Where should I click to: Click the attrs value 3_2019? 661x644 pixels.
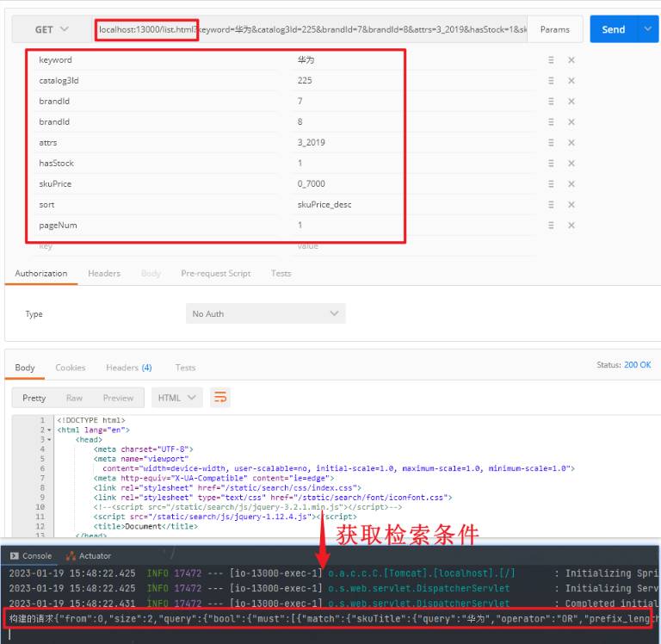[x=413, y=143]
